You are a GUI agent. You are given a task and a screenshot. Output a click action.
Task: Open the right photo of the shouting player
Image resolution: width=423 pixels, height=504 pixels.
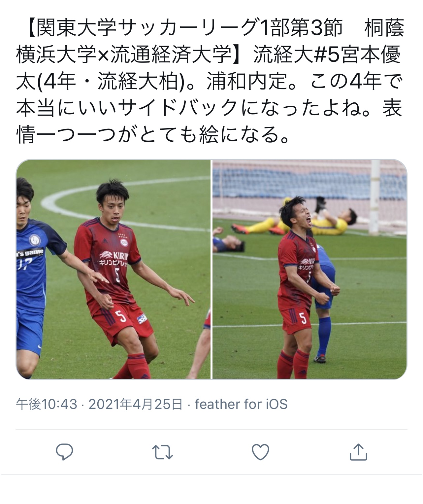[309, 269]
